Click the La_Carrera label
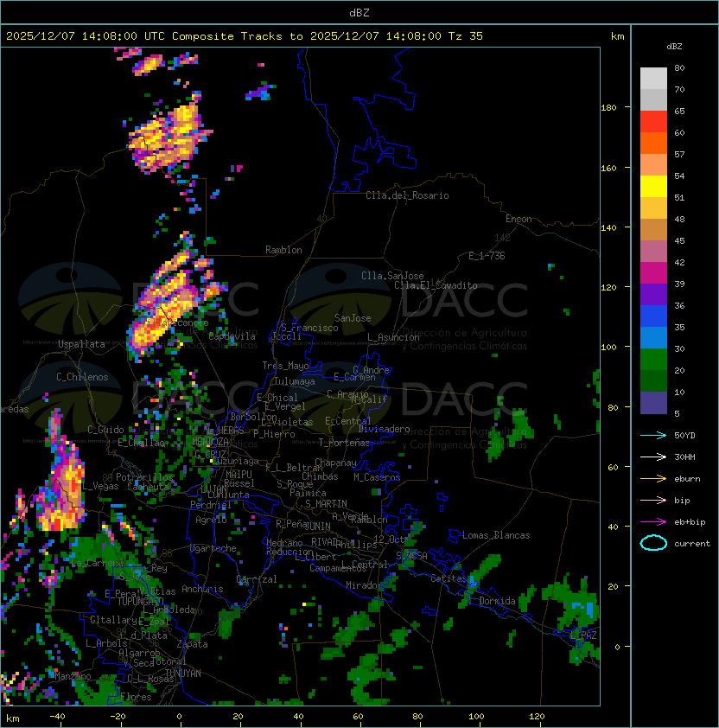 [97, 563]
